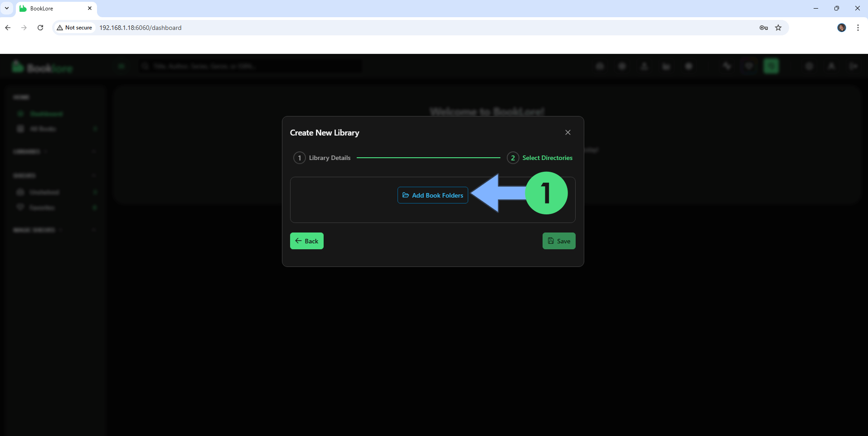Close the Create New Library dialog
868x436 pixels.
[567, 132]
